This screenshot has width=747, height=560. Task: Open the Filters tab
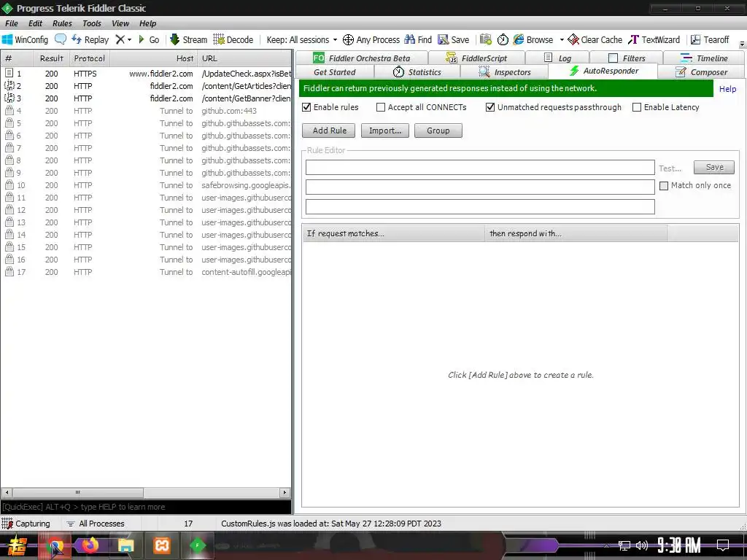coord(627,58)
